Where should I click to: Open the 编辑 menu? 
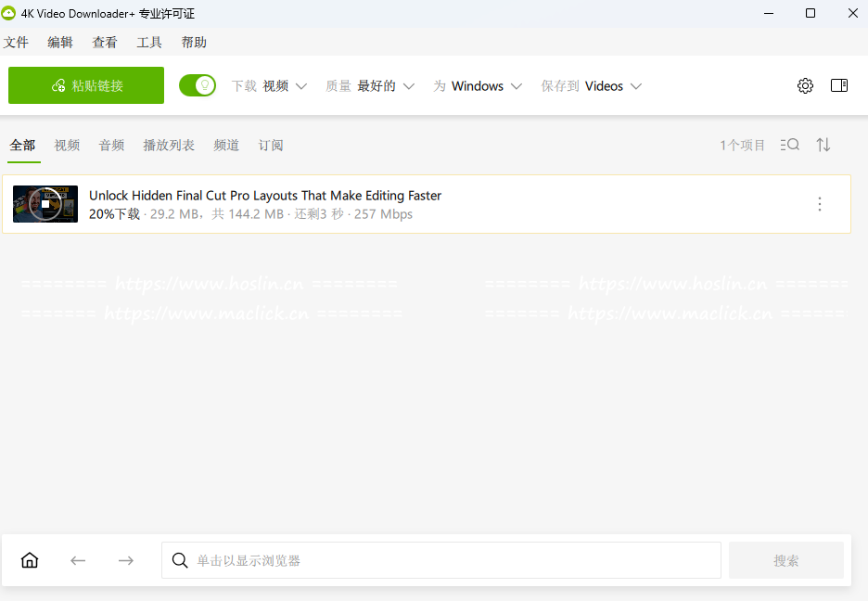(59, 42)
